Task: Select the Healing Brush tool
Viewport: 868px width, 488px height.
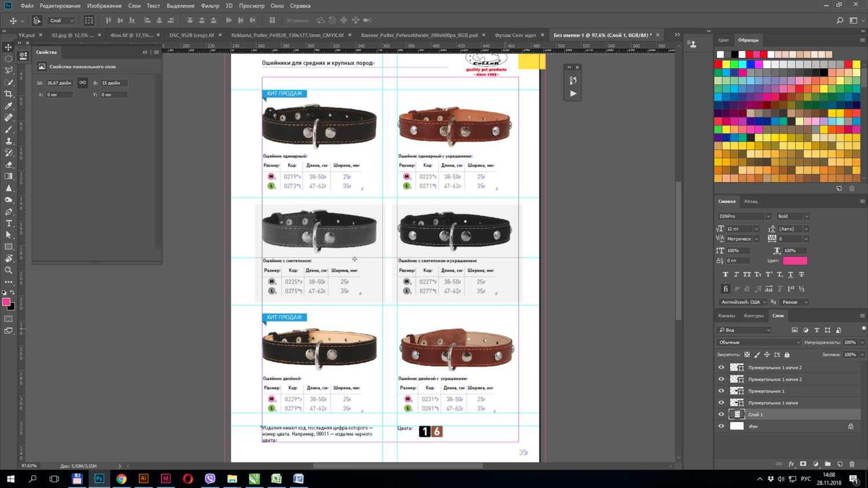Action: pyautogui.click(x=9, y=117)
